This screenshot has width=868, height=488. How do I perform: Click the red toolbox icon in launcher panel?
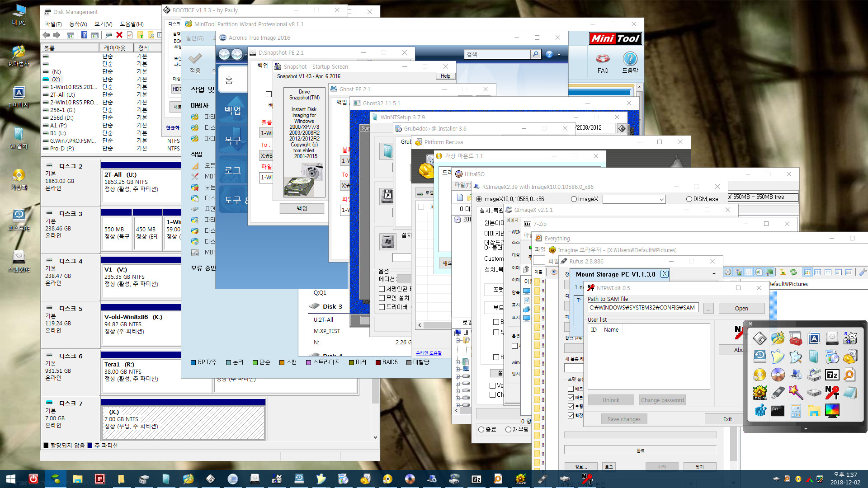(x=796, y=338)
